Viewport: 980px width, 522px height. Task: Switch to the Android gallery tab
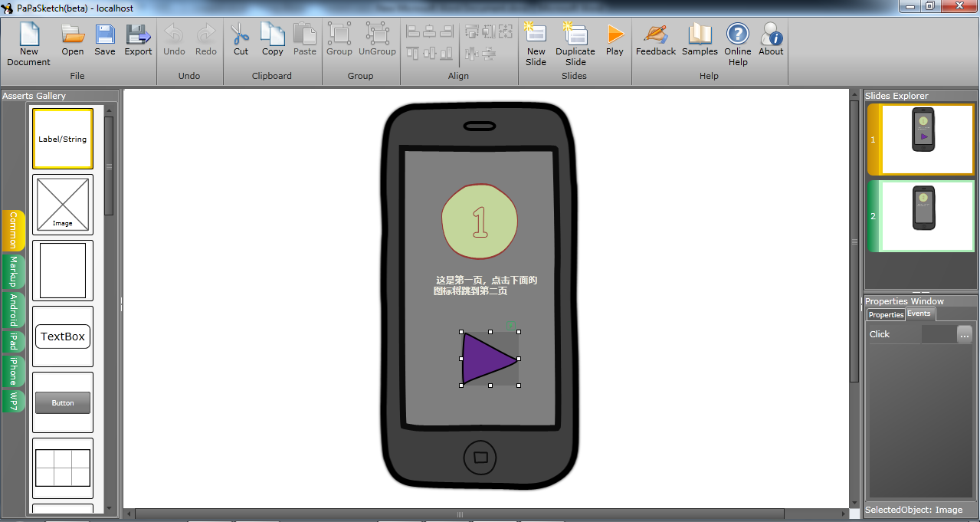pos(14,310)
